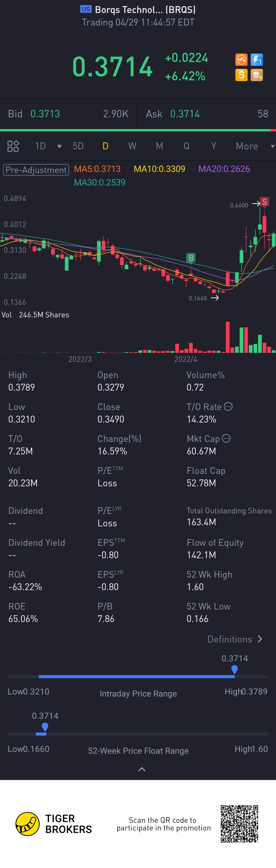Select the M monthly chart tab
The width and height of the screenshot is (276, 868).
coord(159,146)
